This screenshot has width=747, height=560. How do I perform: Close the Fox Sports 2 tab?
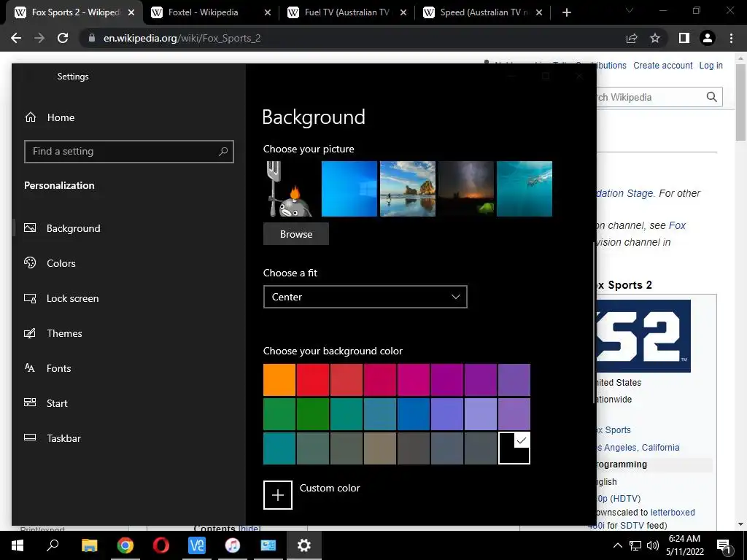131,13
